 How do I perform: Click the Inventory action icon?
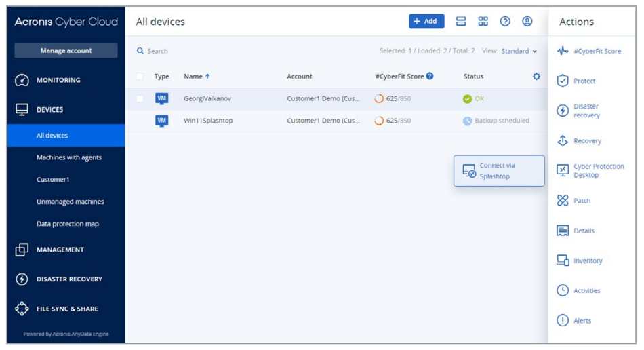coord(562,260)
